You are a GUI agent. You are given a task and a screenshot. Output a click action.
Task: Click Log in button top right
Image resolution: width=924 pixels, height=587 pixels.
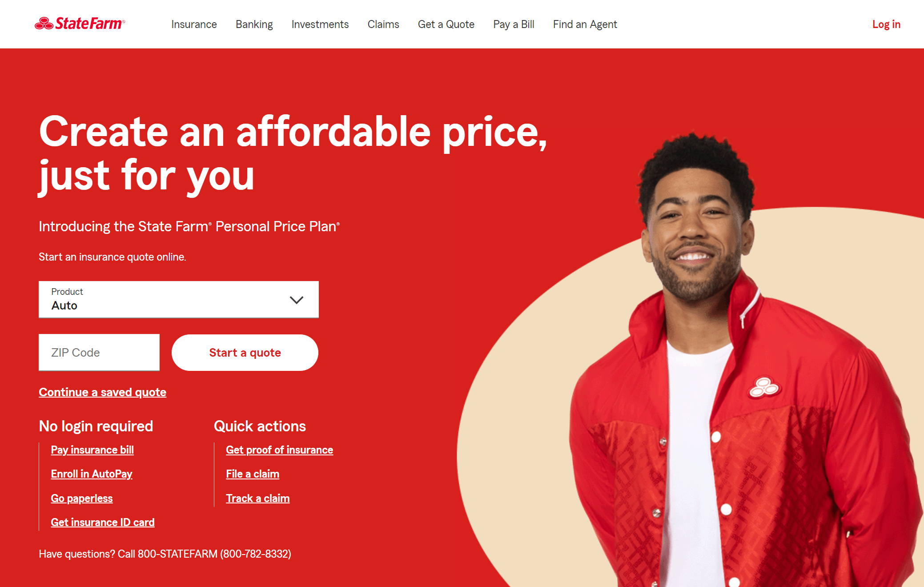coord(886,24)
